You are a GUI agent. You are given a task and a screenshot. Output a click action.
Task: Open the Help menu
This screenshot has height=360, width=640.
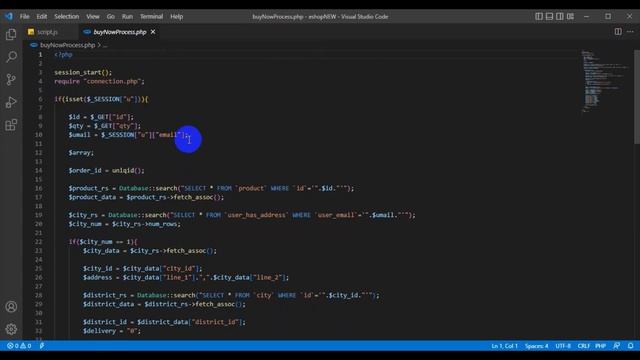pyautogui.click(x=176, y=16)
